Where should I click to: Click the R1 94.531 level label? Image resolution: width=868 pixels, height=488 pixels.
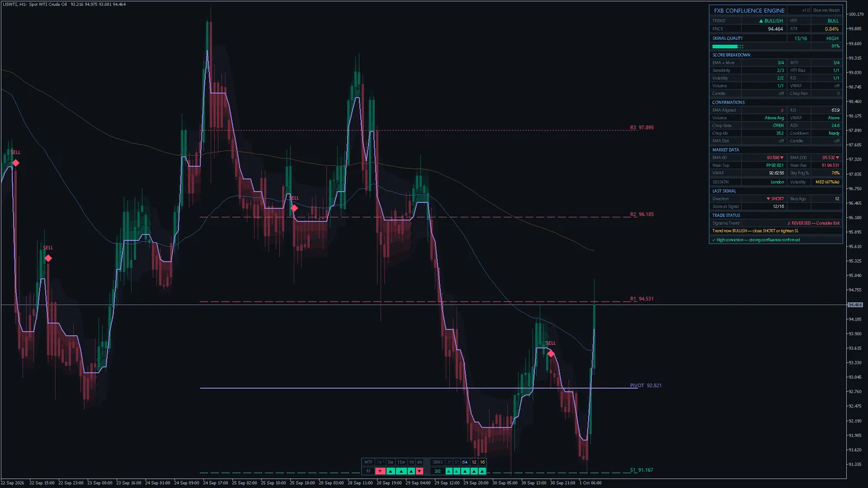pos(642,299)
